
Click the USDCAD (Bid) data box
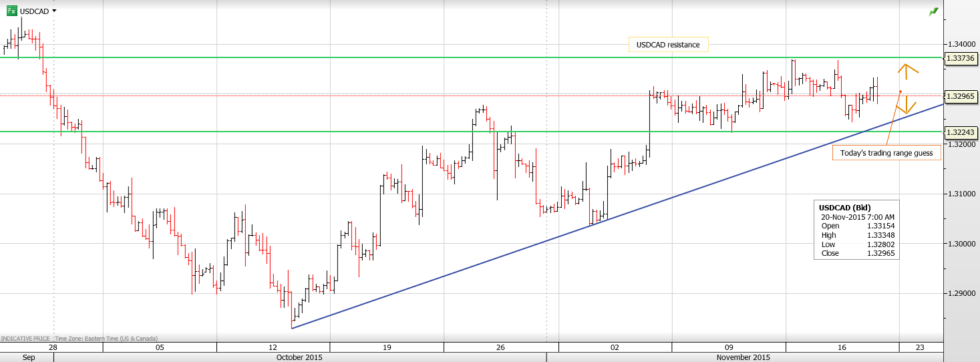tap(856, 230)
